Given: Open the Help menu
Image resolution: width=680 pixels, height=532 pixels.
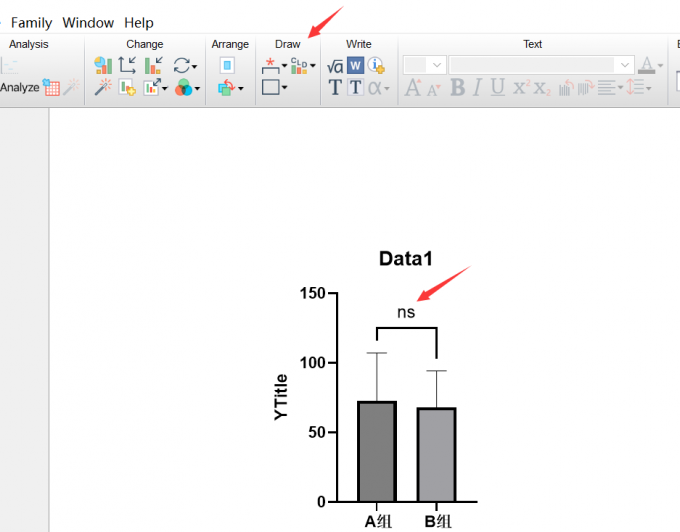Looking at the screenshot, I should coord(139,23).
